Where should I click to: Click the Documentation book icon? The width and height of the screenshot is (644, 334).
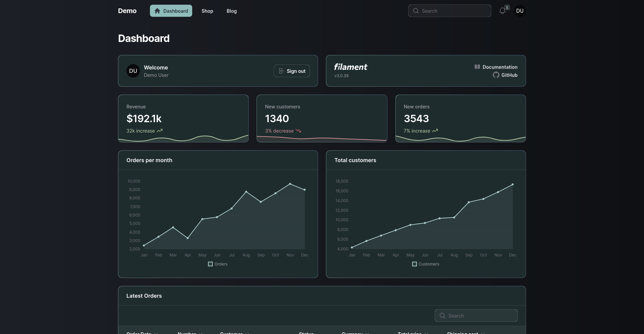[x=477, y=67]
